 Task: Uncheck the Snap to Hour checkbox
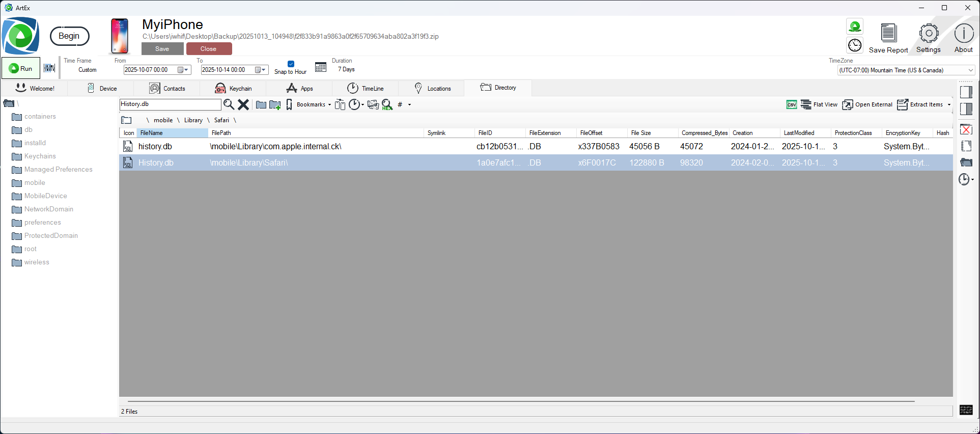(291, 64)
